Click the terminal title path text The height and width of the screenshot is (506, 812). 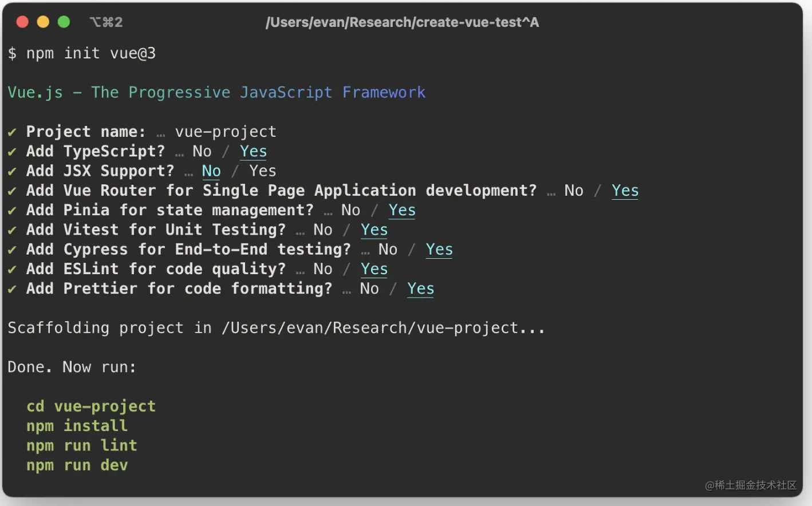click(x=402, y=22)
